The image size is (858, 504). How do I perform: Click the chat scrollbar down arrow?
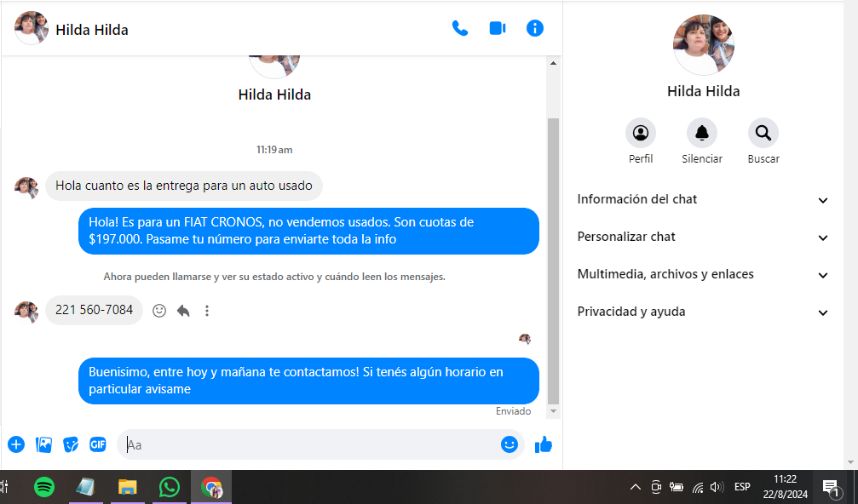[x=553, y=411]
